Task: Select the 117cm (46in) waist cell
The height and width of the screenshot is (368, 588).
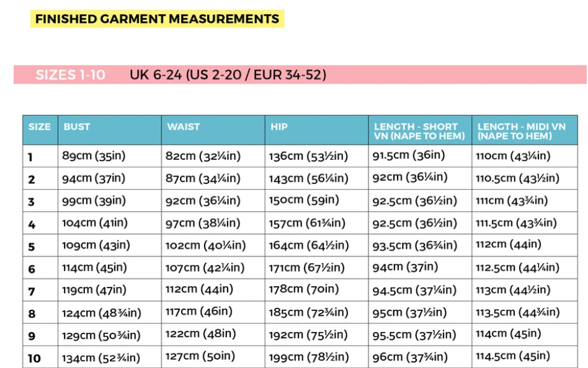Action: pyautogui.click(x=198, y=312)
